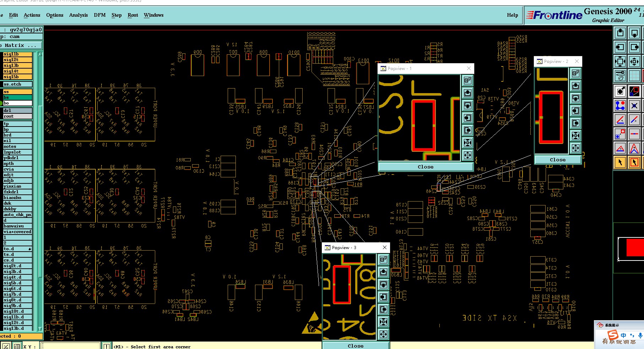This screenshot has height=349, width=644.
Task: Click layer list scroll up arrow
Action: pyautogui.click(x=40, y=54)
